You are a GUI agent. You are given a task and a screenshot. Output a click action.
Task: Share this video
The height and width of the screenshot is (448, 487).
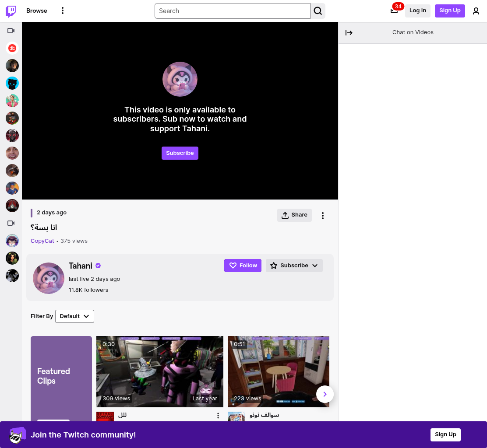(x=294, y=215)
